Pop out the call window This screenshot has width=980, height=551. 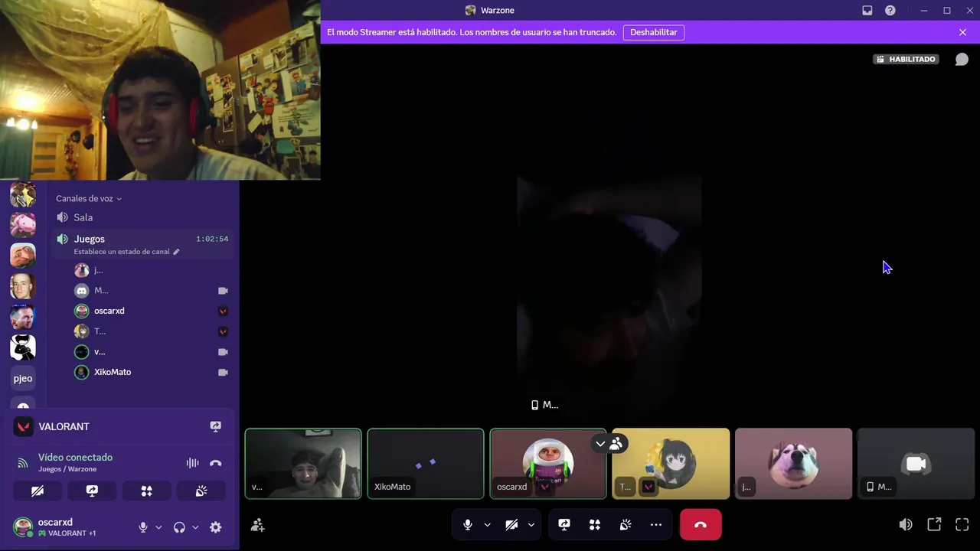934,525
